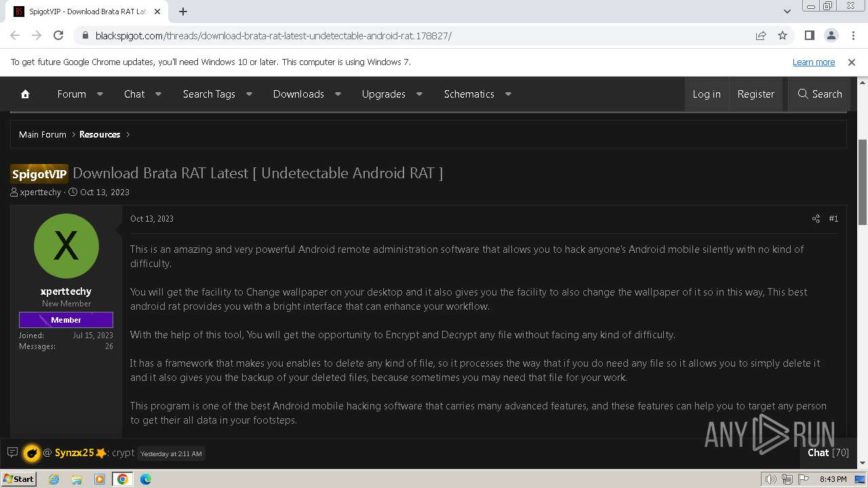The width and height of the screenshot is (868, 488).
Task: Go to Main Forum breadcrumb
Action: [43, 134]
